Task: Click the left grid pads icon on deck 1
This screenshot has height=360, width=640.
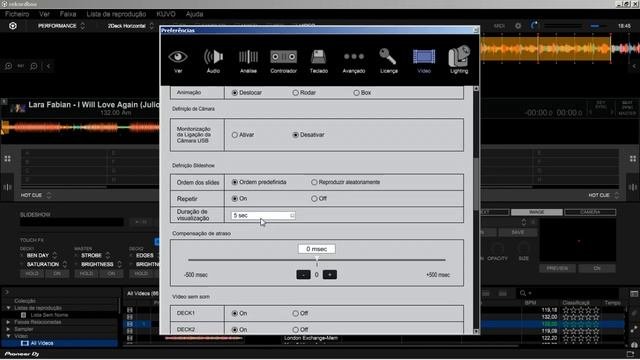Action: 8,159
